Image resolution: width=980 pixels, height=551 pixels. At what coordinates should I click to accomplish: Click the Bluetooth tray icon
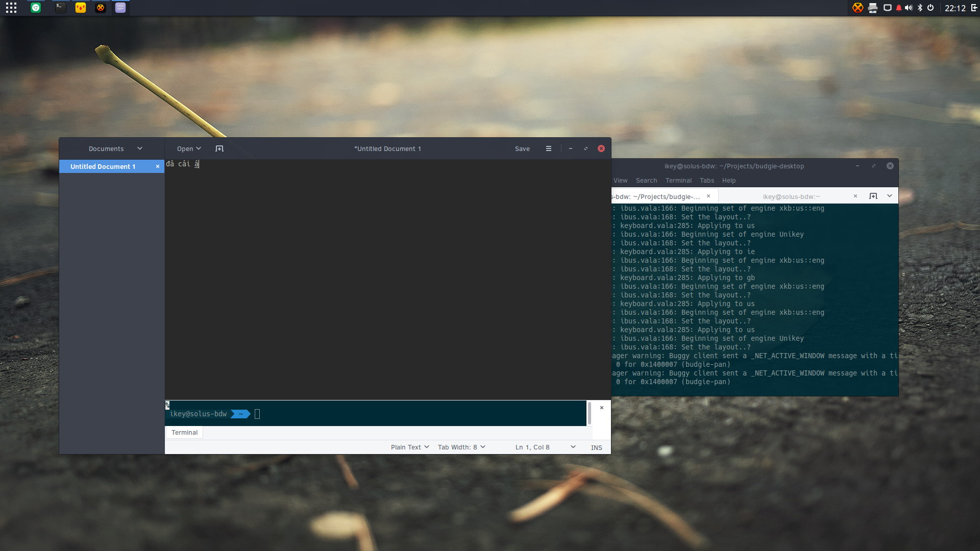click(x=920, y=8)
